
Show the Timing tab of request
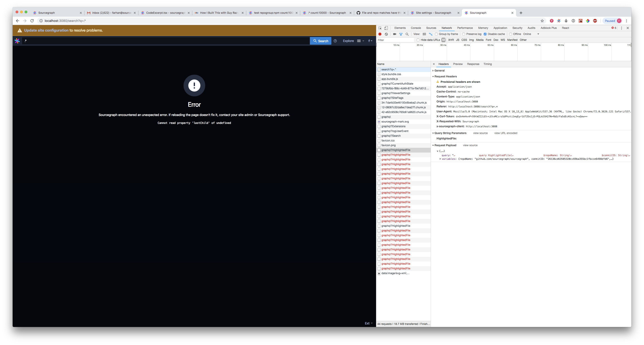click(x=488, y=64)
